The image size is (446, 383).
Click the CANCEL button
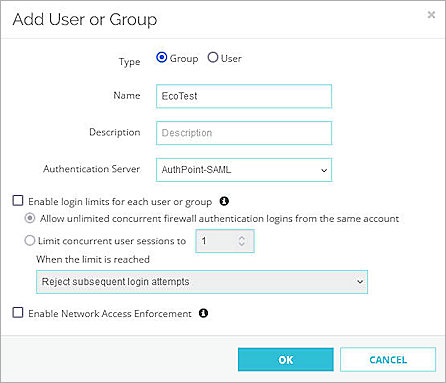click(x=388, y=360)
